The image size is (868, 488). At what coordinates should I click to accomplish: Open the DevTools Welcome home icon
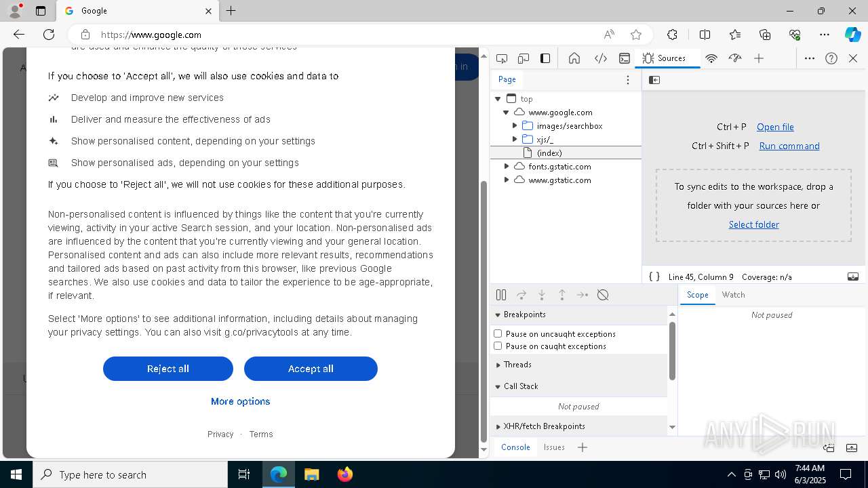[x=574, y=58]
